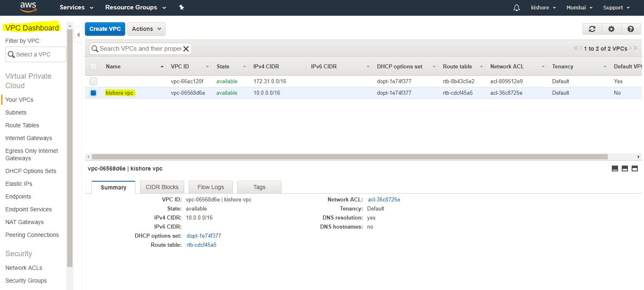
Task: Open table settings gear icon
Action: pyautogui.click(x=611, y=29)
